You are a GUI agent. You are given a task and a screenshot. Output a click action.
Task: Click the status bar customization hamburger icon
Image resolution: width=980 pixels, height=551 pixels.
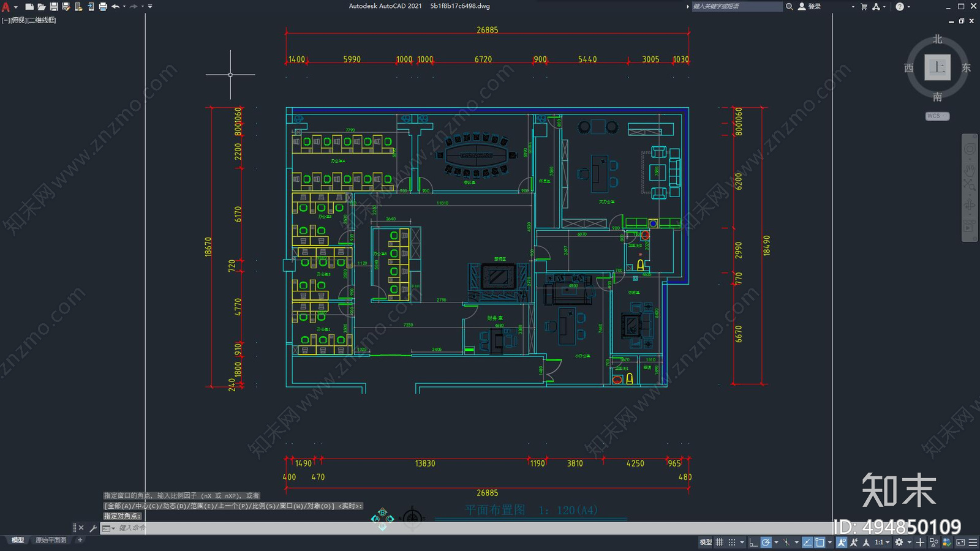tap(973, 542)
